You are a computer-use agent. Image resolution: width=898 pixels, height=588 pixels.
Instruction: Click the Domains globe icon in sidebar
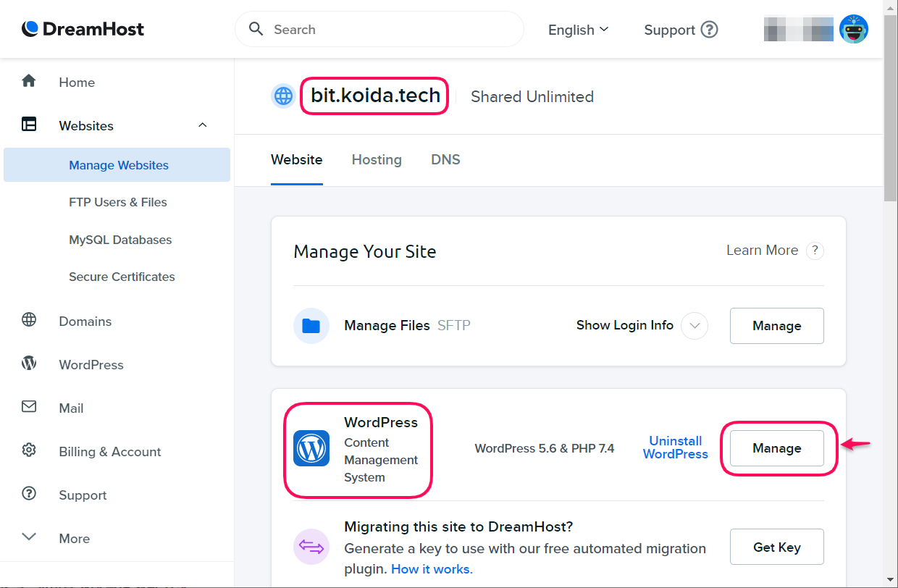29,320
